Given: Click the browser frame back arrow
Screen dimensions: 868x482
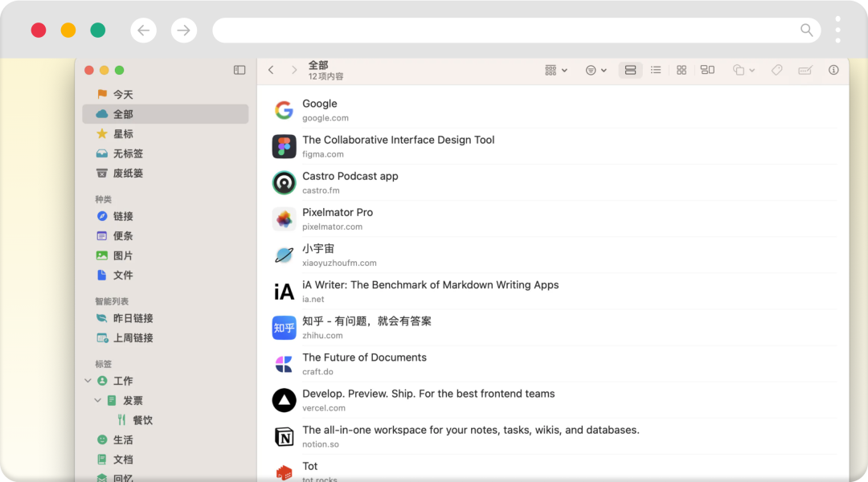Looking at the screenshot, I should point(143,30).
